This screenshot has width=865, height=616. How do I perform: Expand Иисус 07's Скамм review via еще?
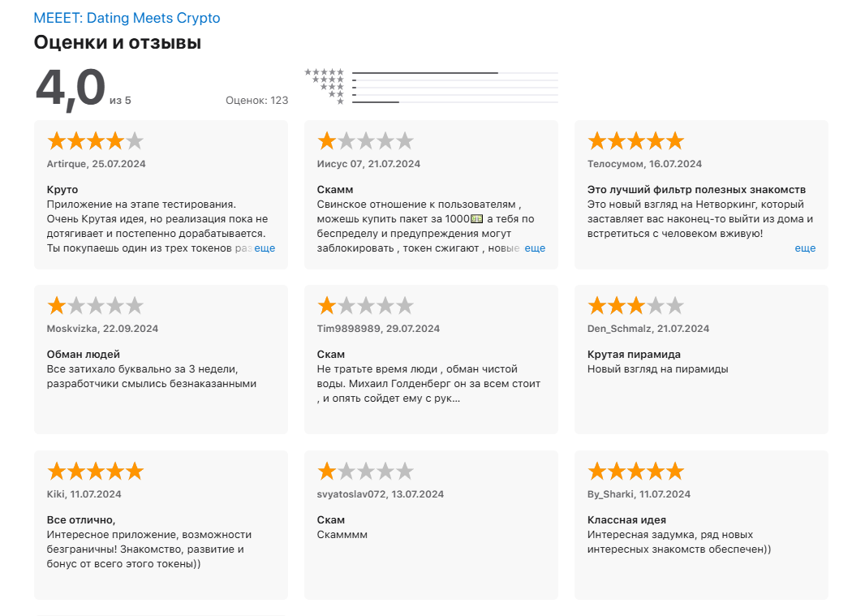[535, 248]
